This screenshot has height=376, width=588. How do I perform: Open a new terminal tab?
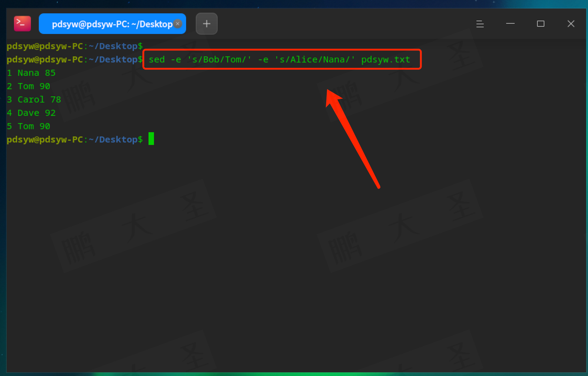point(206,24)
